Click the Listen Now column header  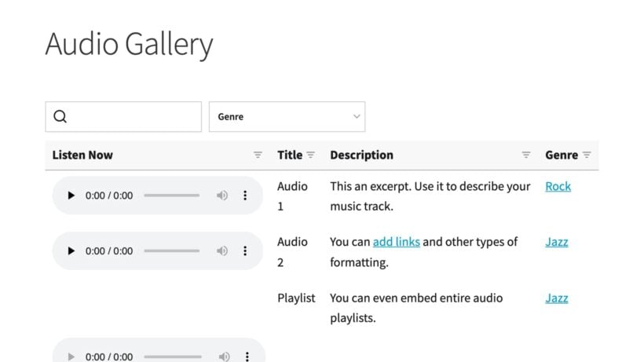click(x=82, y=155)
